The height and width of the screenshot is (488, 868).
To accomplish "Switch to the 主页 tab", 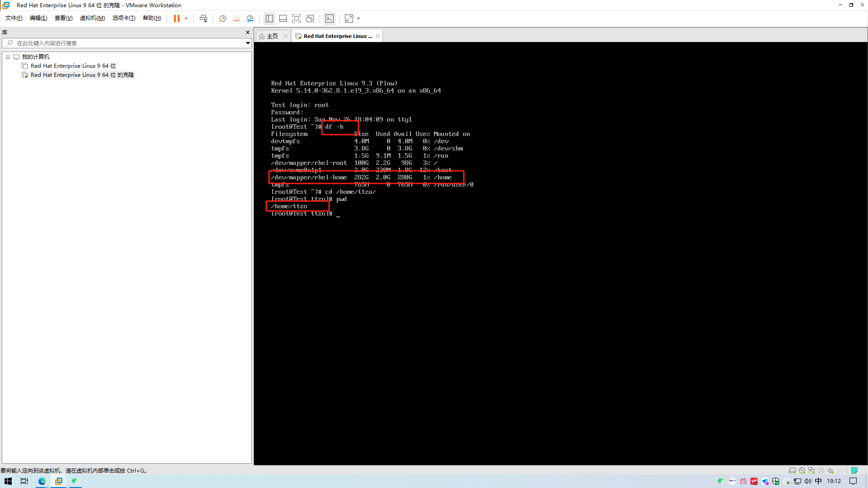I will coord(272,36).
